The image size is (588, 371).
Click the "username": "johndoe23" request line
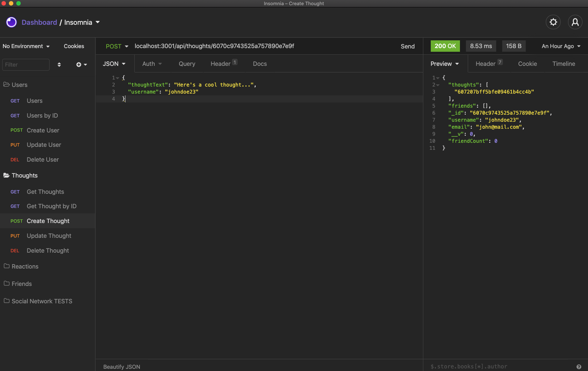point(163,92)
